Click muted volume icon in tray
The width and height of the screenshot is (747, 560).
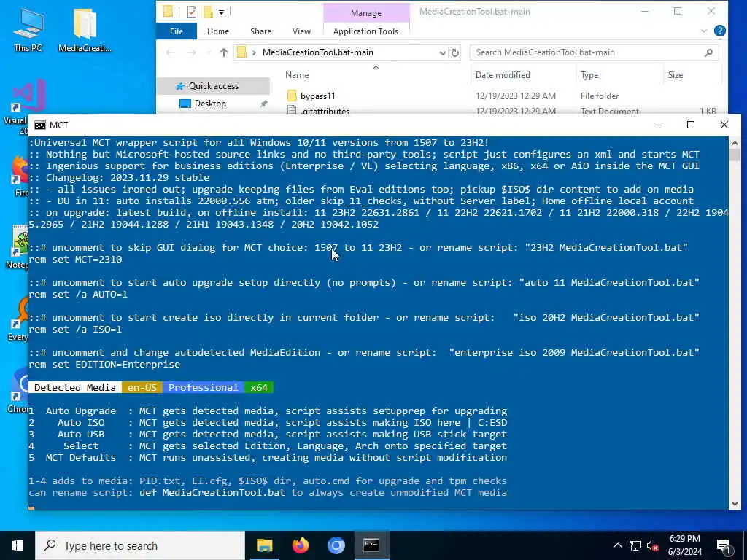[x=652, y=545]
